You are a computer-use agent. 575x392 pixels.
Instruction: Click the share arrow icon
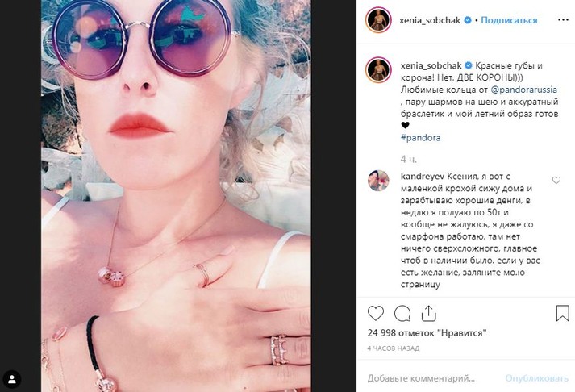(x=429, y=314)
